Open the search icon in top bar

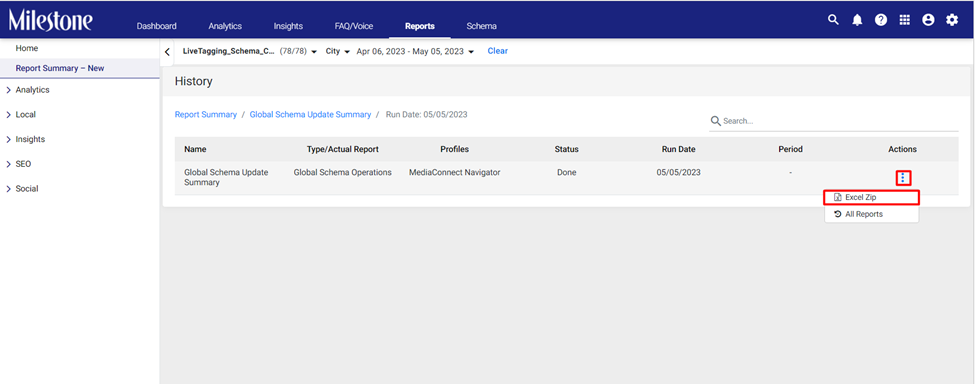[833, 20]
